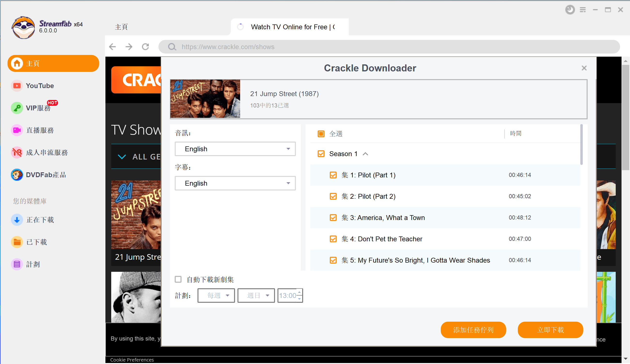Open VIP services key icon

click(17, 108)
